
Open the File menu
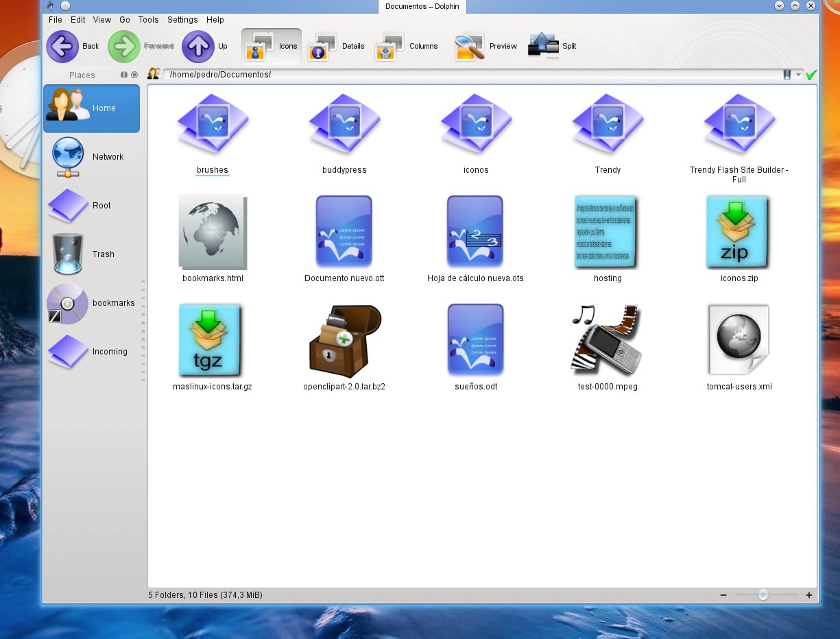tap(56, 20)
